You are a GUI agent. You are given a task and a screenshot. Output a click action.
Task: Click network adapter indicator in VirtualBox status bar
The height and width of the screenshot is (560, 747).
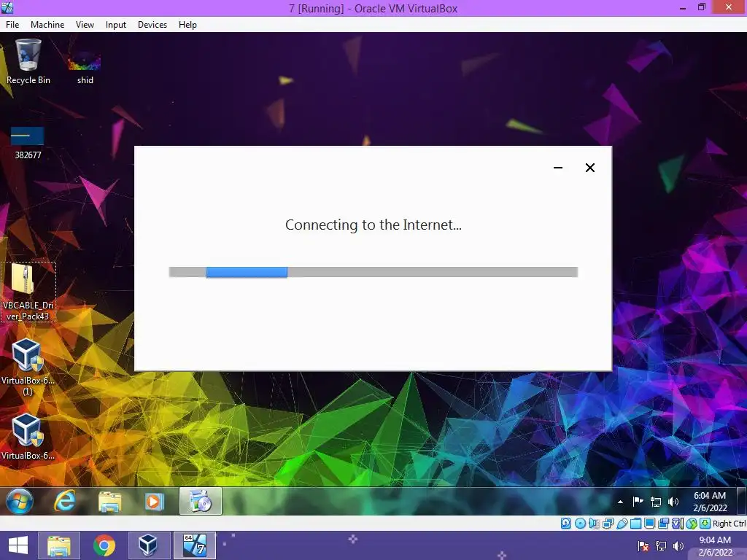tap(608, 524)
